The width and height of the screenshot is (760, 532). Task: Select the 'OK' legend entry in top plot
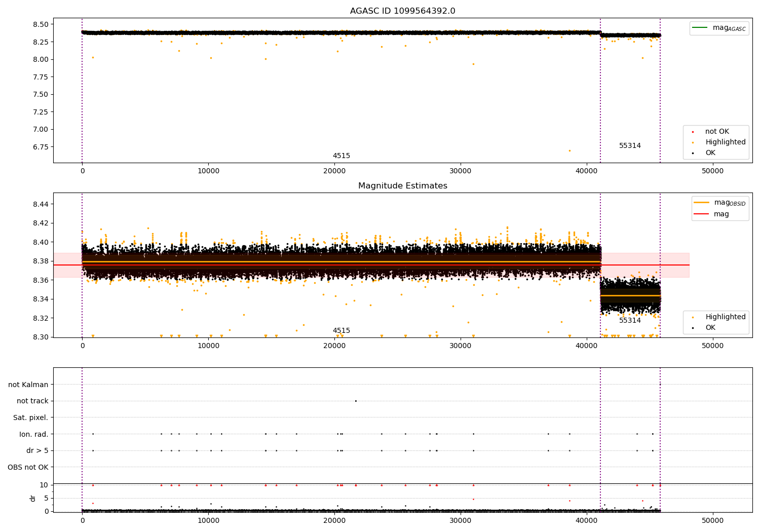(x=710, y=153)
